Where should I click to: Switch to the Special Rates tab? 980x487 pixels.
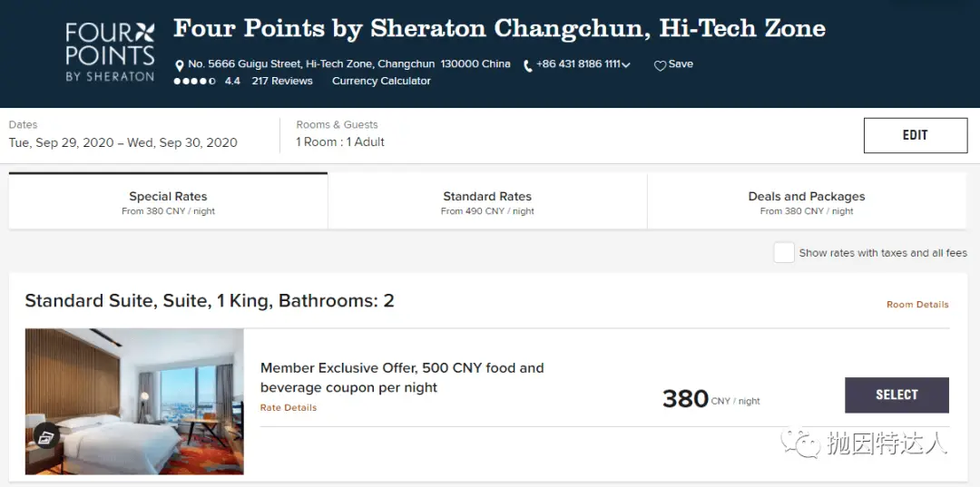tap(168, 202)
